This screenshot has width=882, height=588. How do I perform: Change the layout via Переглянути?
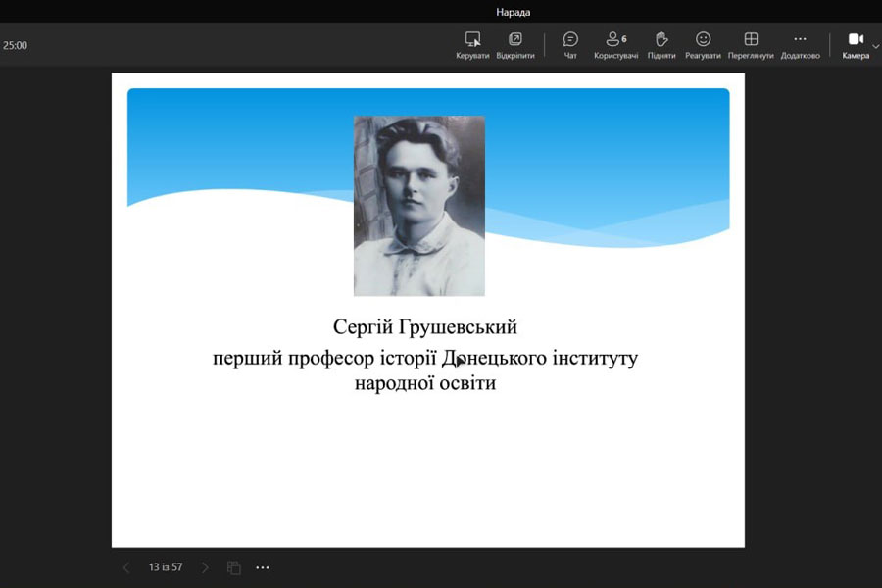[751, 40]
